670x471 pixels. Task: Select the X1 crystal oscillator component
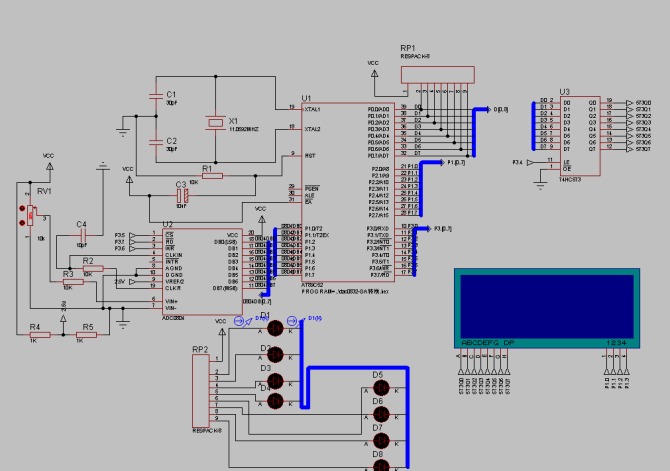pyautogui.click(x=214, y=122)
